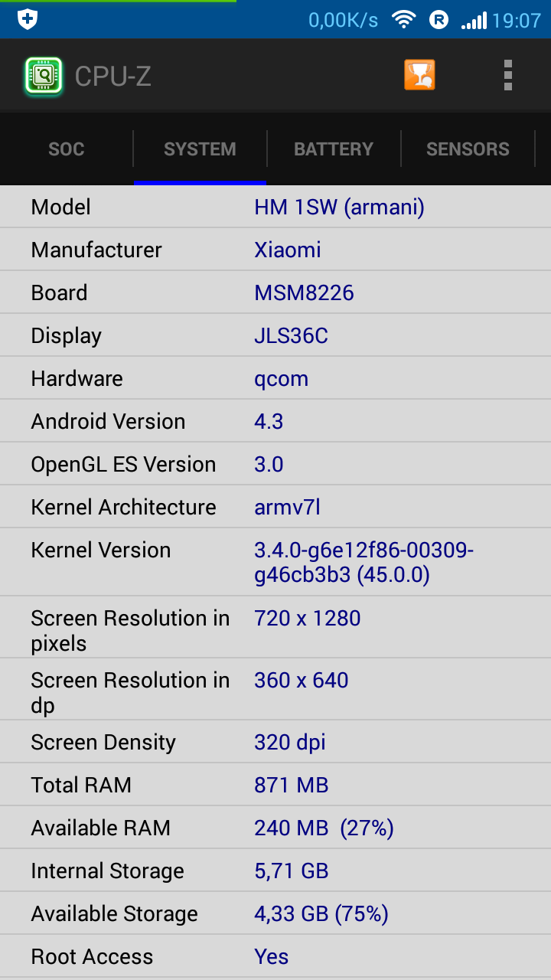Tap the signal strength bars icon
The height and width of the screenshot is (980, 551).
[474, 21]
